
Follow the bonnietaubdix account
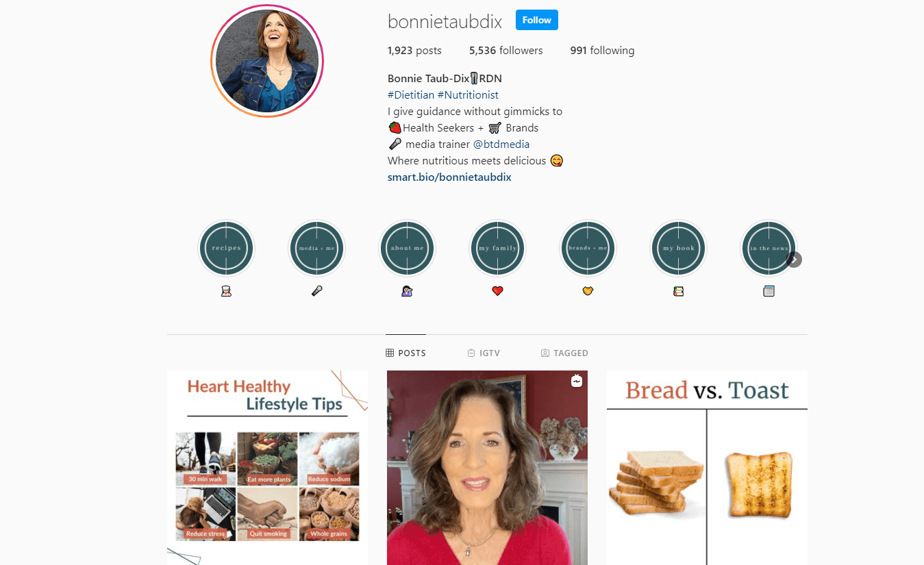click(x=537, y=20)
